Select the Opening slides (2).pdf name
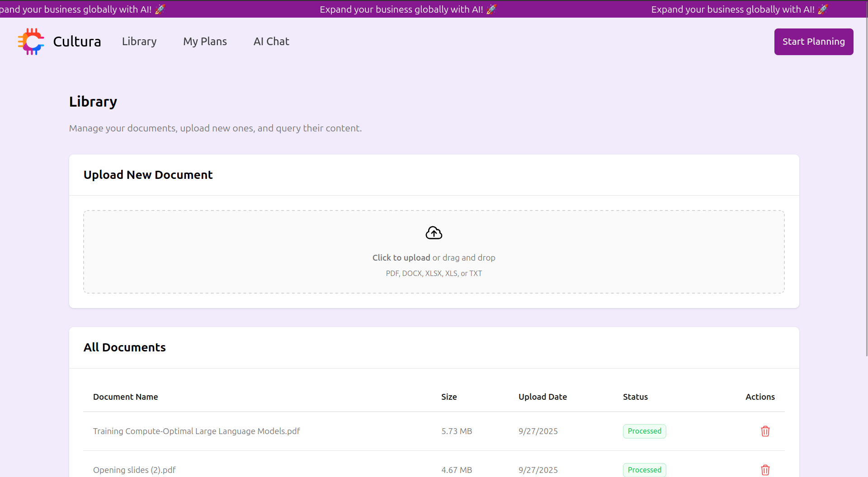This screenshot has width=868, height=477. [134, 470]
